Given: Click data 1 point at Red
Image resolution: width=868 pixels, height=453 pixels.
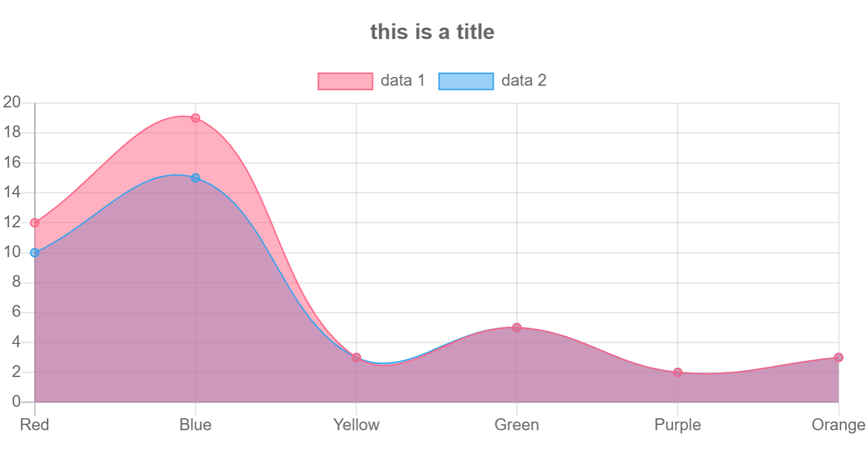Looking at the screenshot, I should [x=35, y=223].
